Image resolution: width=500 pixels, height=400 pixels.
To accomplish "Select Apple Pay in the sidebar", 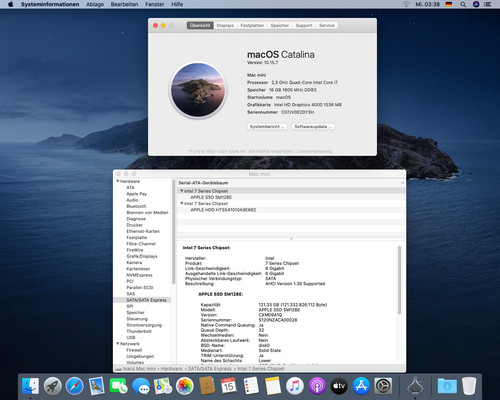I will point(137,194).
